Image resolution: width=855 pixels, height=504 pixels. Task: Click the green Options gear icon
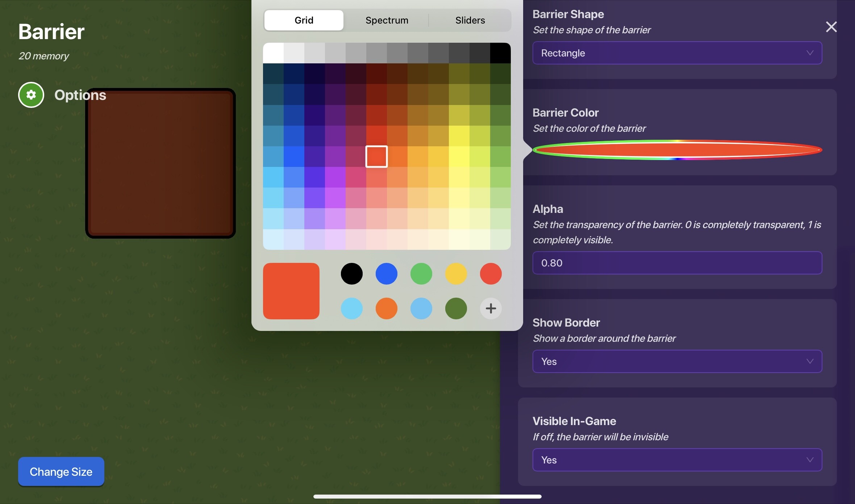[31, 95]
